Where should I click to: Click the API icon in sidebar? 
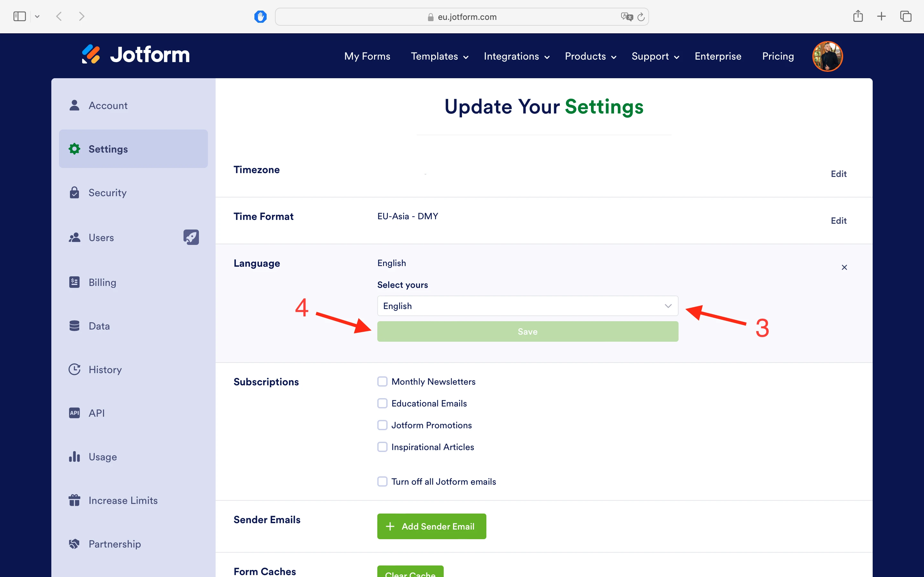74,413
